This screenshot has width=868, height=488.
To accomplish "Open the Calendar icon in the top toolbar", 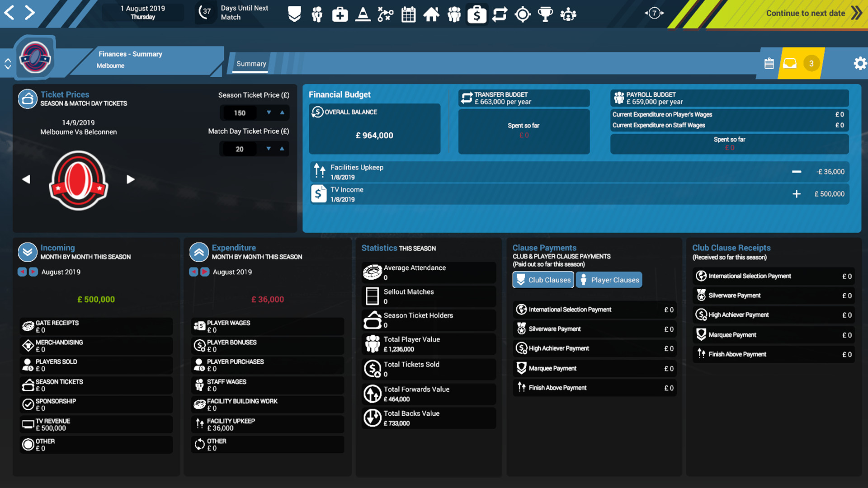I will pyautogui.click(x=408, y=14).
